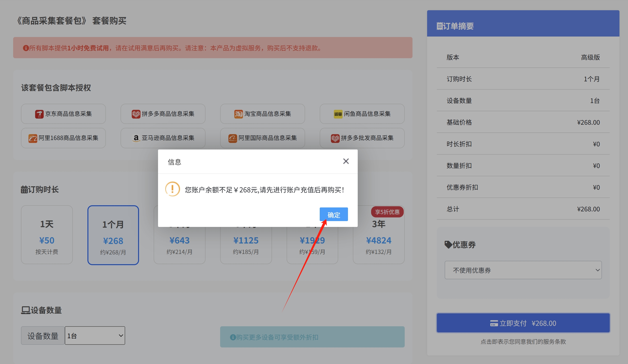628x364 pixels.
Task: Click the calendar icon beside 订购时长
Action: (24, 190)
